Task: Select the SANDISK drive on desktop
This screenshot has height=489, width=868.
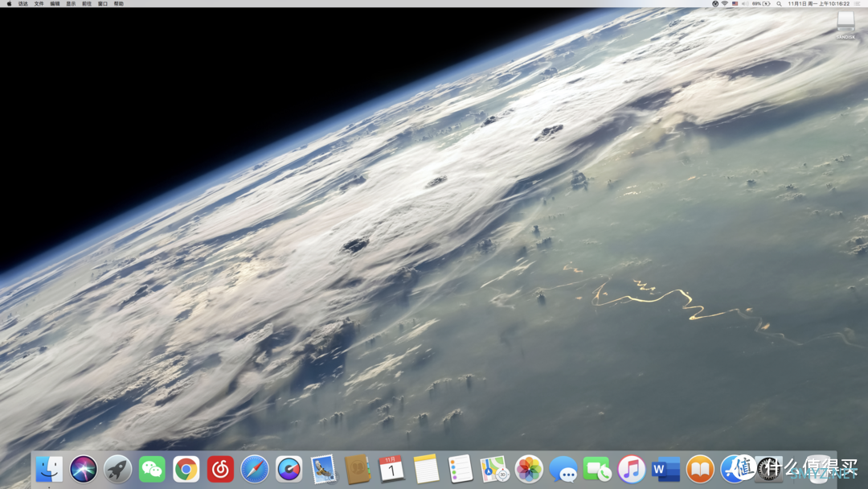Action: (x=845, y=26)
